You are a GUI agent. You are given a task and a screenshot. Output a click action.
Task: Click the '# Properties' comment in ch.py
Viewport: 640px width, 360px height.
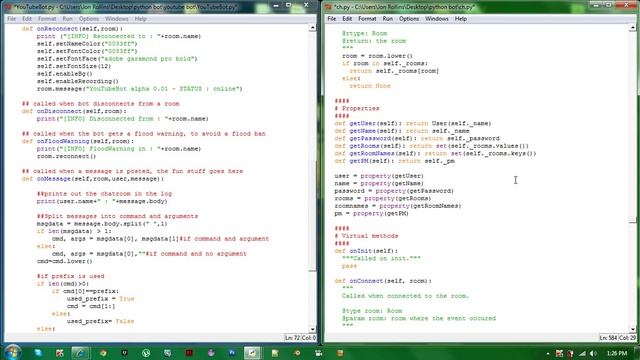point(357,109)
